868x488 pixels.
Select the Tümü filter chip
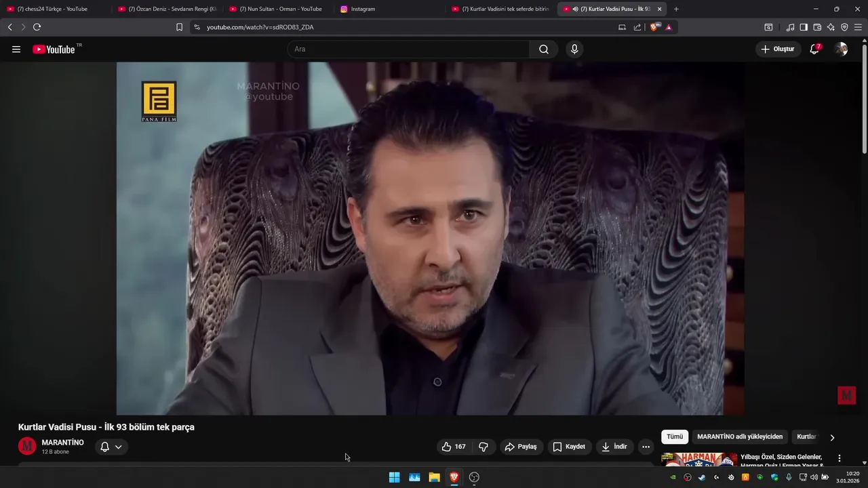(x=675, y=437)
